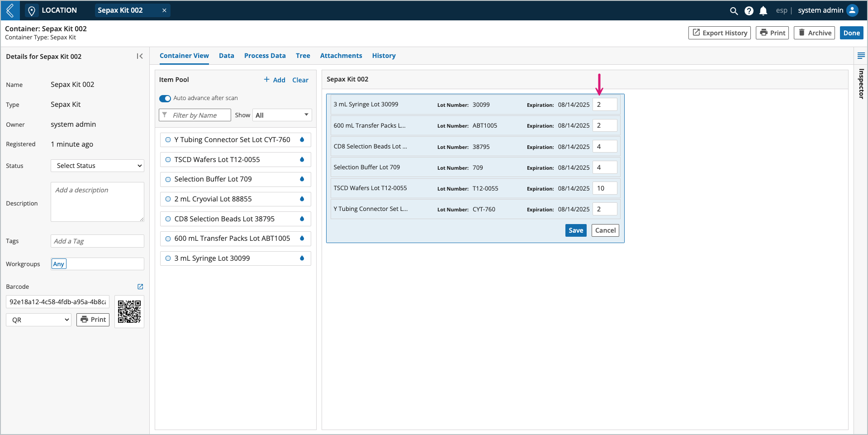
Task: Click drop icon on 3 mL Syringe Lot 30099
Action: (302, 258)
